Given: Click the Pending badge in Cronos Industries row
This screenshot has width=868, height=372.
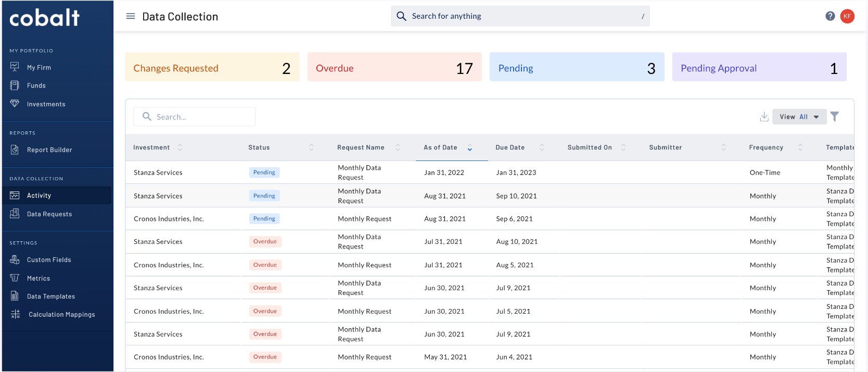Looking at the screenshot, I should click(x=264, y=219).
